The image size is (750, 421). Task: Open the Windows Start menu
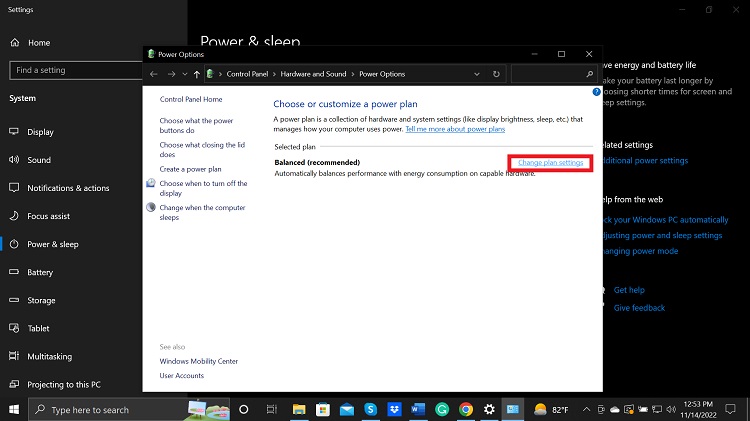point(14,409)
